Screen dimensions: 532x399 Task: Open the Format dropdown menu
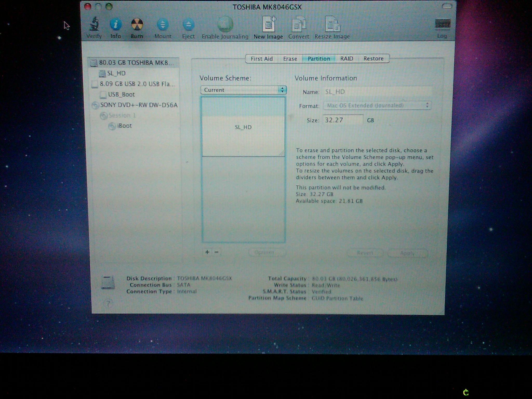pyautogui.click(x=377, y=105)
